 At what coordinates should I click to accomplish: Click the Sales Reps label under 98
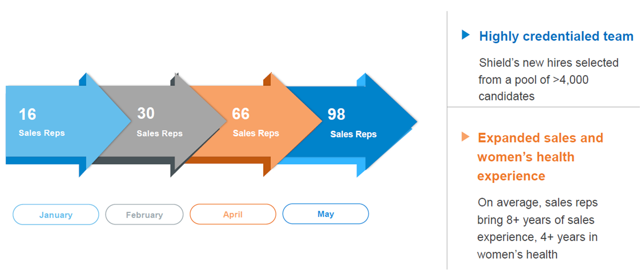[x=353, y=134]
